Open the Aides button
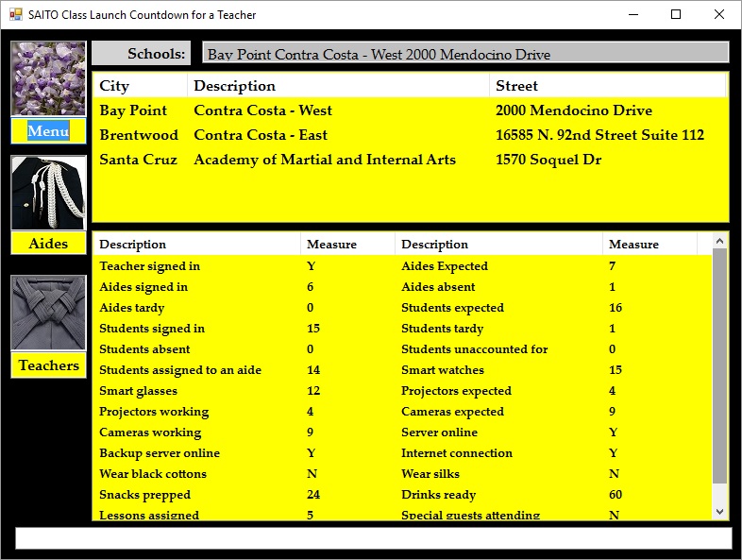The height and width of the screenshot is (560, 742). [x=48, y=244]
